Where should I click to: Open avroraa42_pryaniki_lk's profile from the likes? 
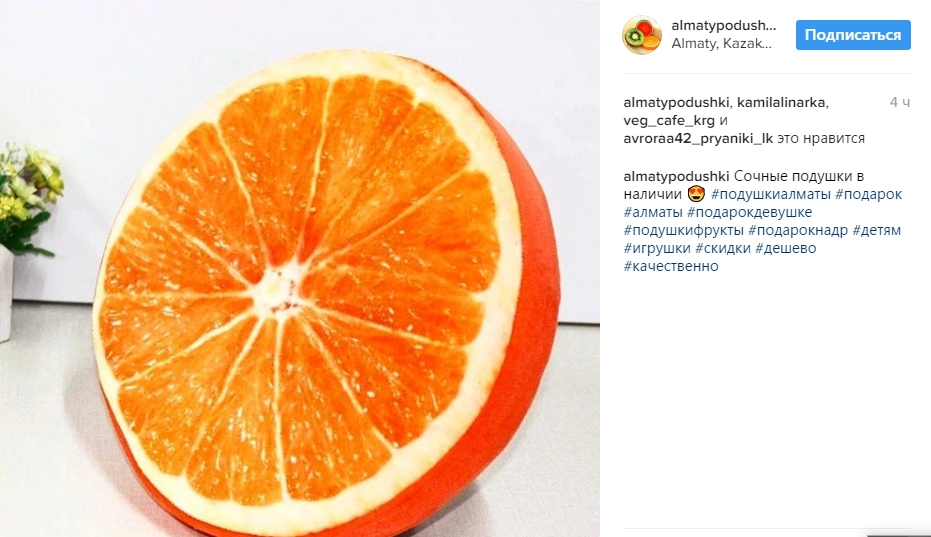tap(698, 138)
